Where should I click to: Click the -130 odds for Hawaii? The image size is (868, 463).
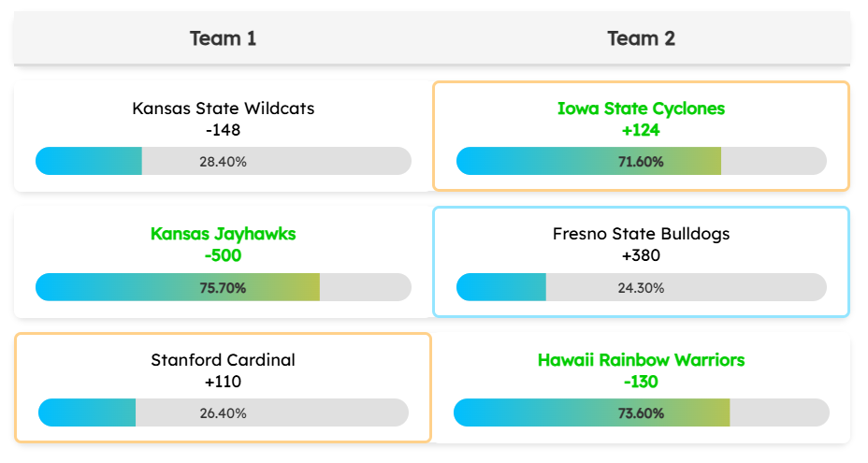point(641,382)
